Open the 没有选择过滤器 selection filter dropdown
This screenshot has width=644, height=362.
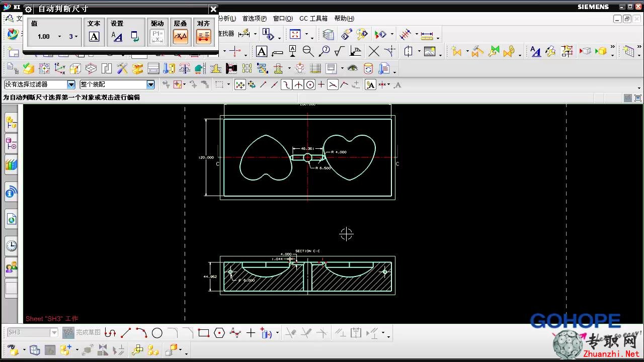tap(71, 85)
